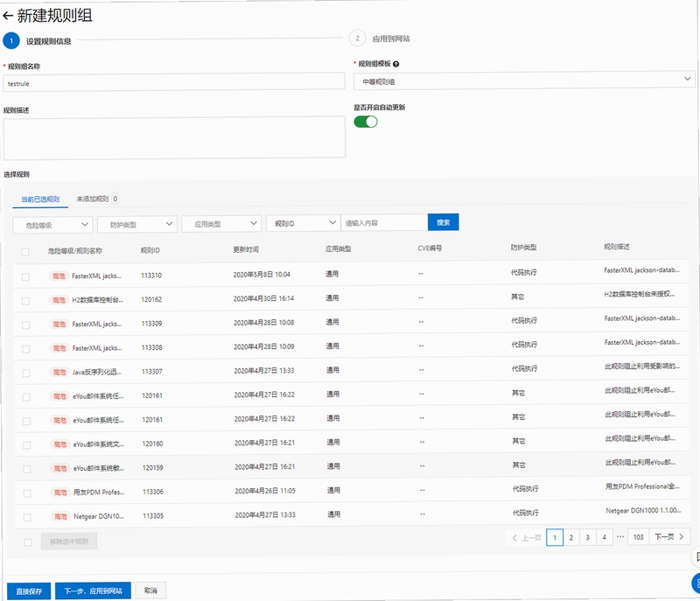Check the box for rule 113306

coord(27,493)
